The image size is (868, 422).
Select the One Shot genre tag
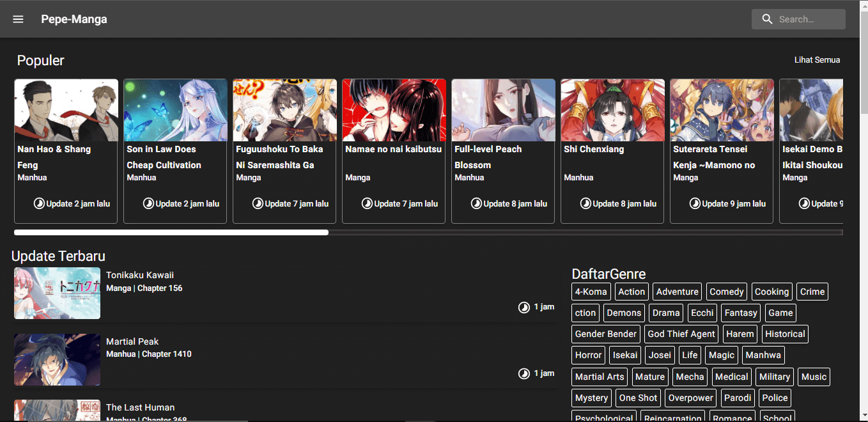[638, 398]
